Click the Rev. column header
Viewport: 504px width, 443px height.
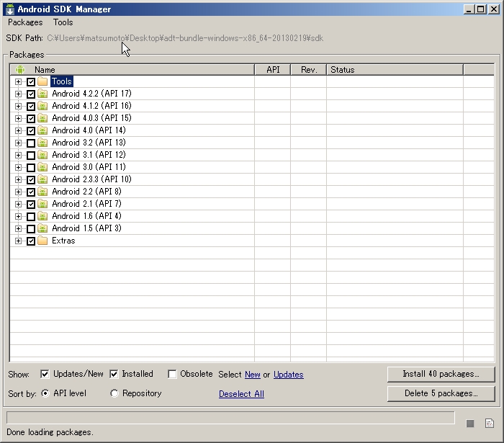(x=309, y=69)
